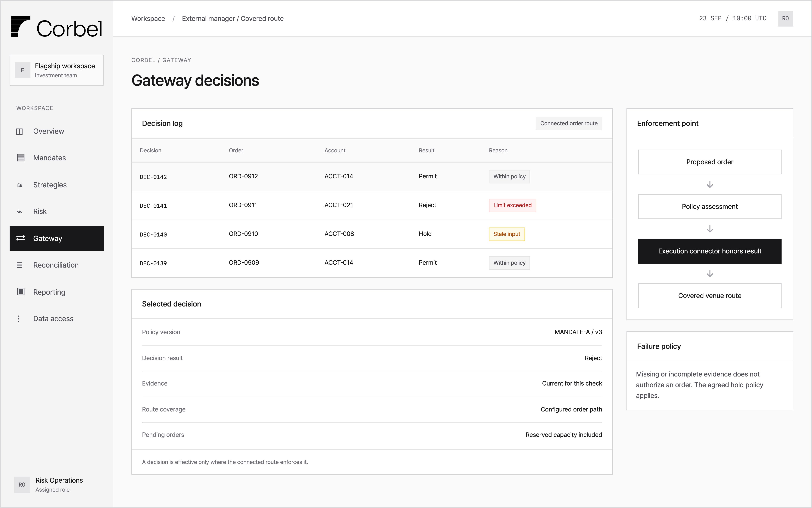
Task: Click the Policy assessment step box
Action: click(x=710, y=207)
